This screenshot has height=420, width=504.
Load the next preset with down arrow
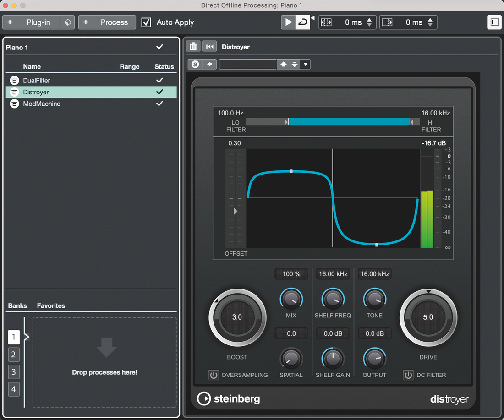295,64
